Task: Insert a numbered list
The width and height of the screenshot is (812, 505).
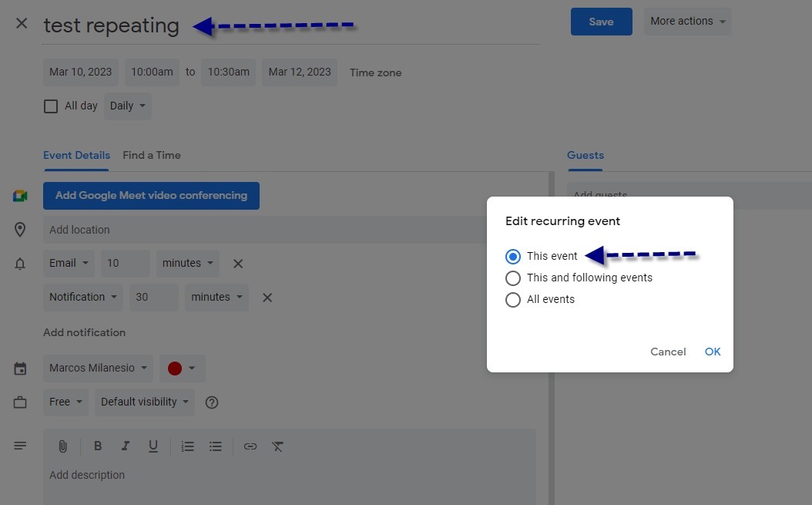Action: point(187,446)
